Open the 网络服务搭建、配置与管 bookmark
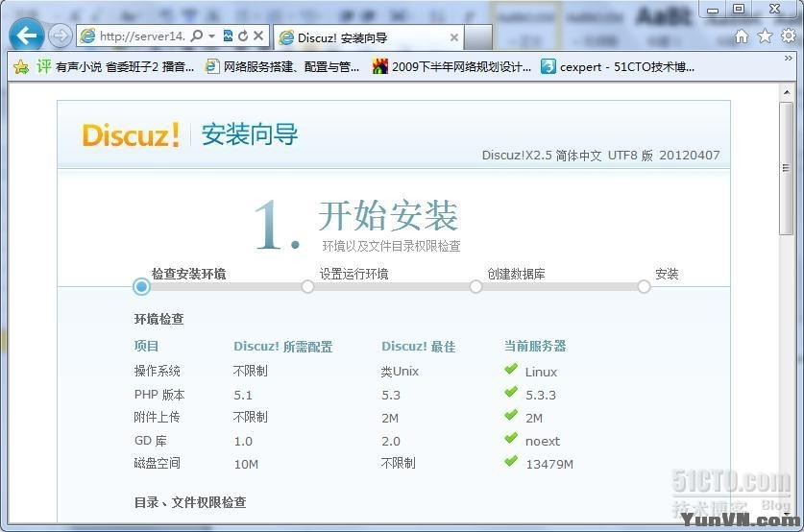 282,66
